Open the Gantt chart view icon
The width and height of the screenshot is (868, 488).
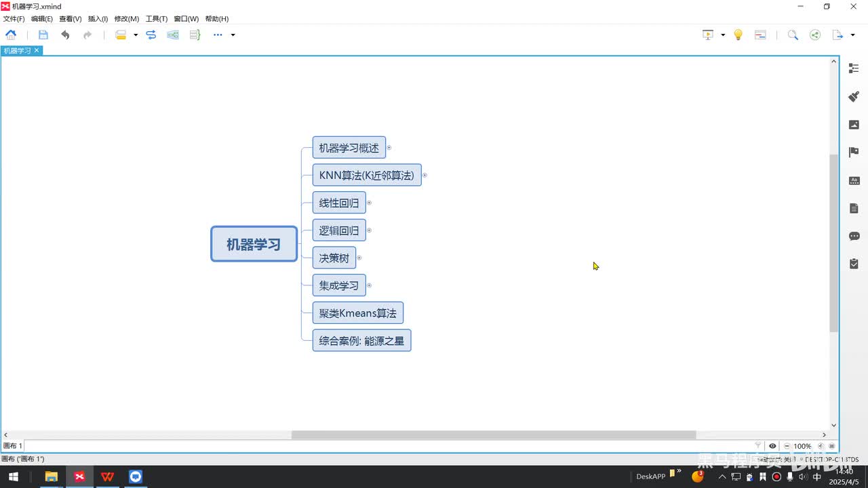(x=760, y=35)
